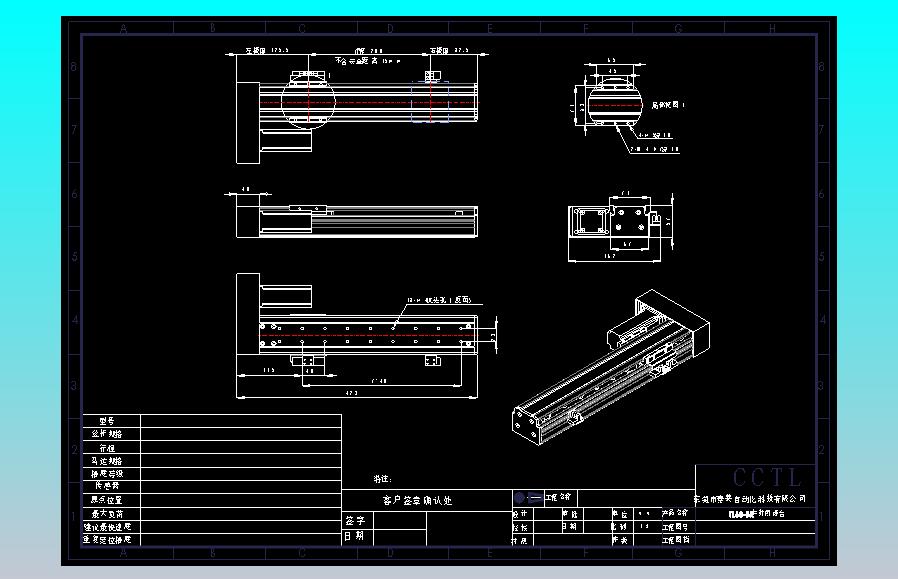Image resolution: width=898 pixels, height=579 pixels.
Task: Select the 传感器 row label
Action: coord(107,486)
